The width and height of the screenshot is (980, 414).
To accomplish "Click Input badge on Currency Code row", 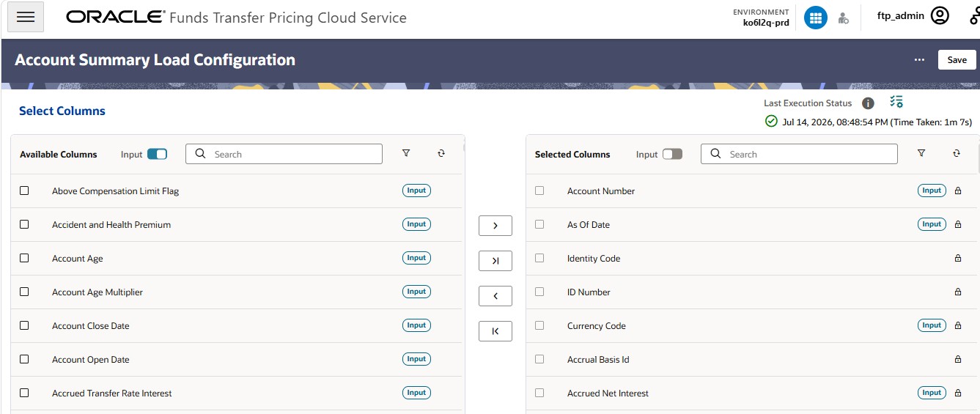I will tap(932, 325).
